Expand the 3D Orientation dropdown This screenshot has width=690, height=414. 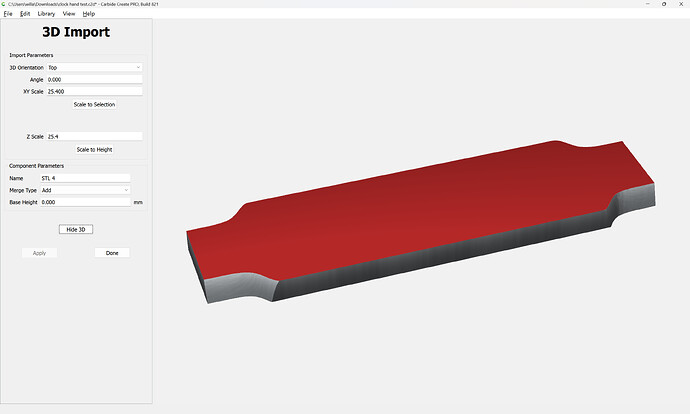(x=94, y=68)
